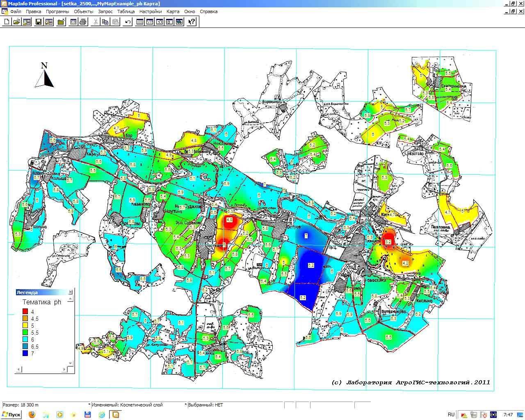
Task: Open a New Grapher window icon
Action: pos(160,21)
